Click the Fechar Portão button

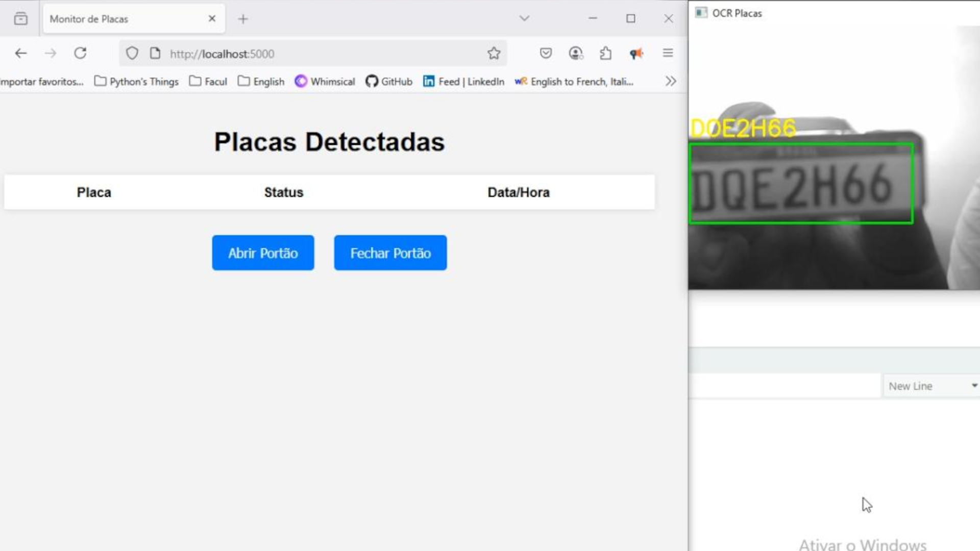[x=390, y=253]
